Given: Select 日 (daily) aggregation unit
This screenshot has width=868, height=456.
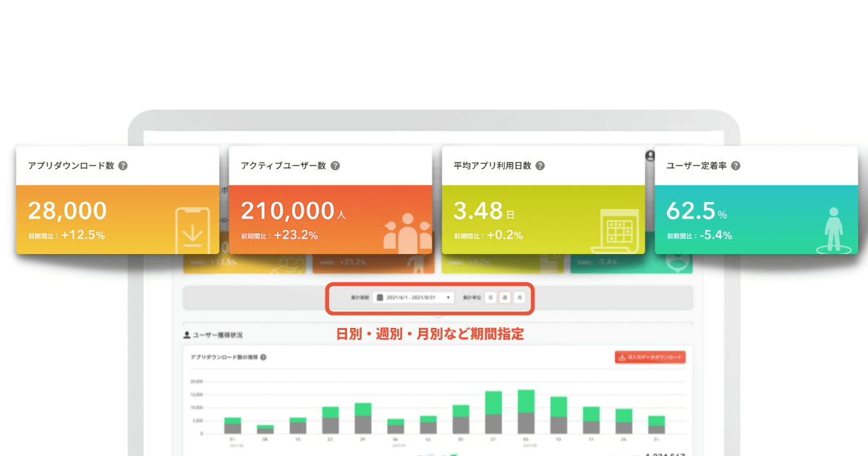Looking at the screenshot, I should tap(490, 297).
